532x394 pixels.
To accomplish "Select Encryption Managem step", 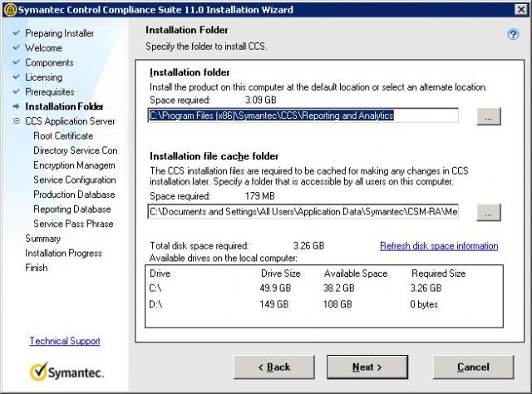I will (x=74, y=165).
